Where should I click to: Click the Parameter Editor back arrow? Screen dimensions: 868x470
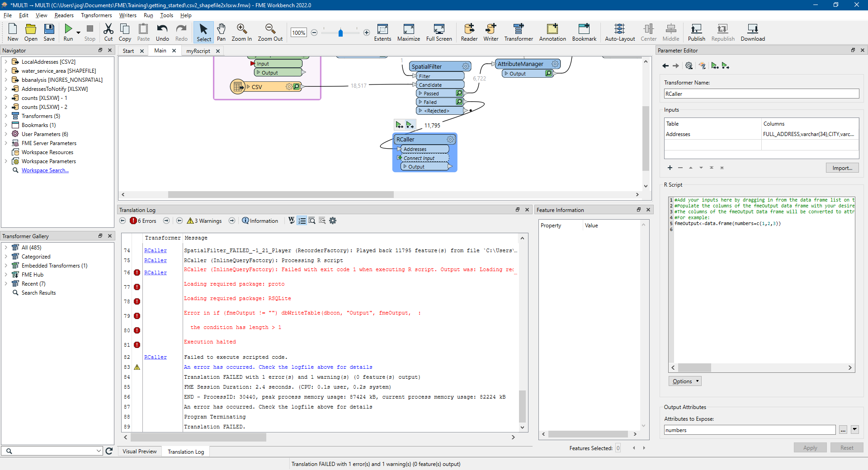pos(665,66)
